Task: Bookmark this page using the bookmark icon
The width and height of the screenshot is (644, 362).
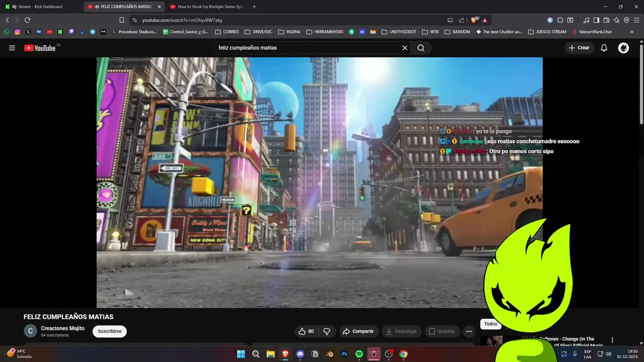Action: click(x=121, y=20)
